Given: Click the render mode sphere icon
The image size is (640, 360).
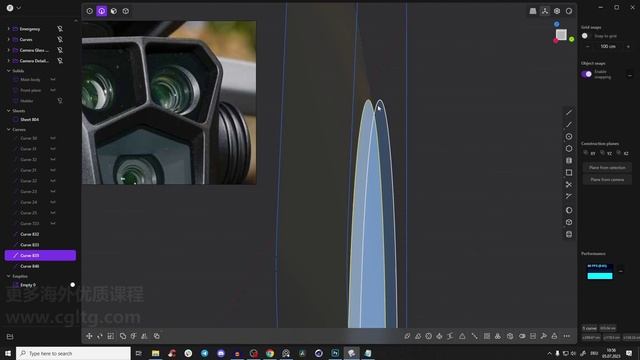Looking at the screenshot, I should (x=569, y=11).
